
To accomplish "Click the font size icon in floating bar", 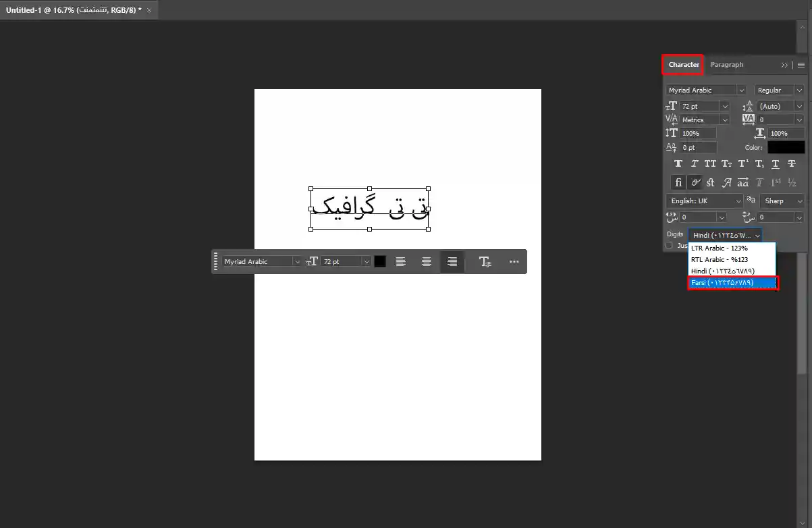I will (313, 262).
